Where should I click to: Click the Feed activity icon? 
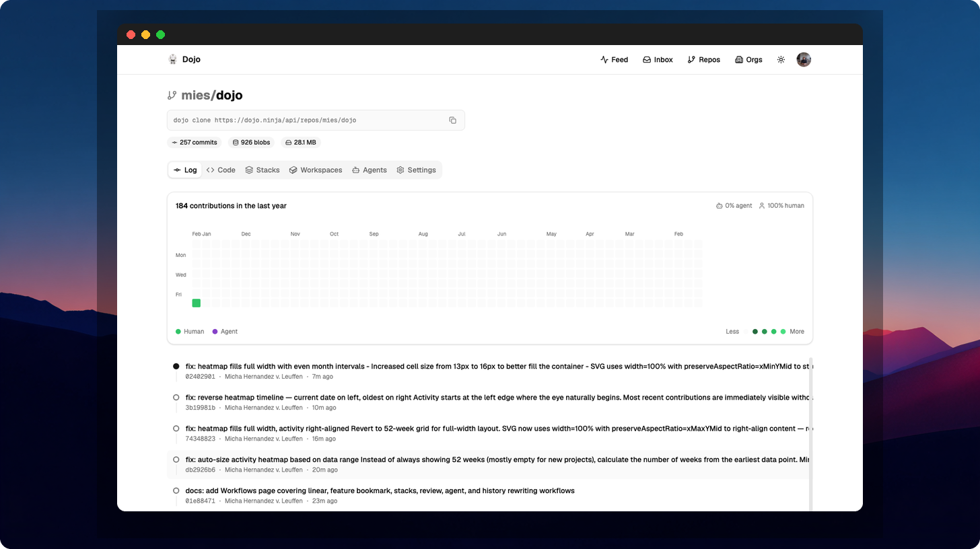[x=604, y=60]
